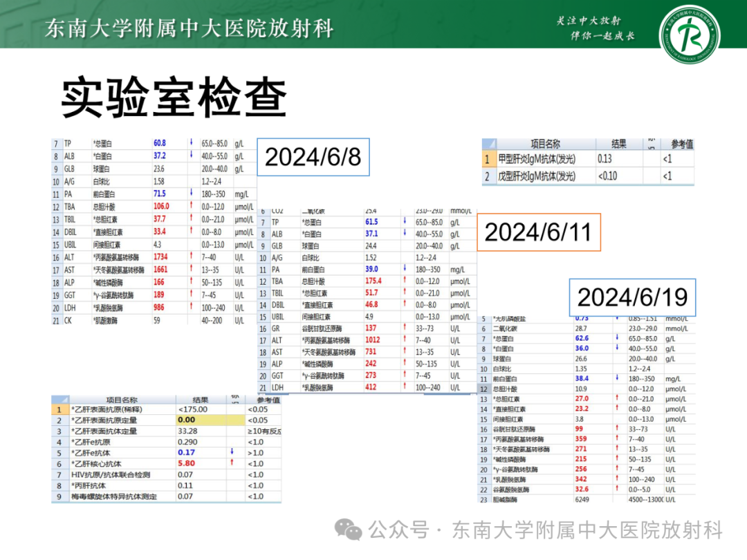Click header text 东南大学附属中大医院放射科 in green banner
The image size is (747, 560).
point(189,28)
